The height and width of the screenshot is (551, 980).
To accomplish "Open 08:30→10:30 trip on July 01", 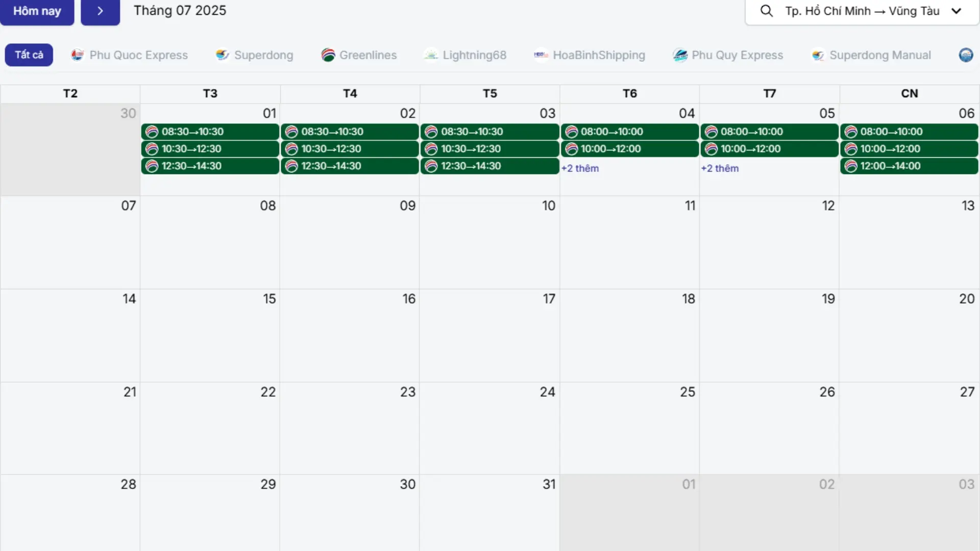I will (x=210, y=132).
